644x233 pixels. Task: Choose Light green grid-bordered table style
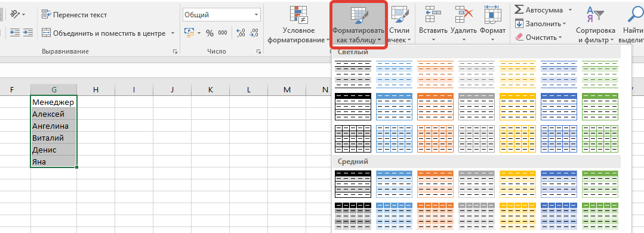600,139
